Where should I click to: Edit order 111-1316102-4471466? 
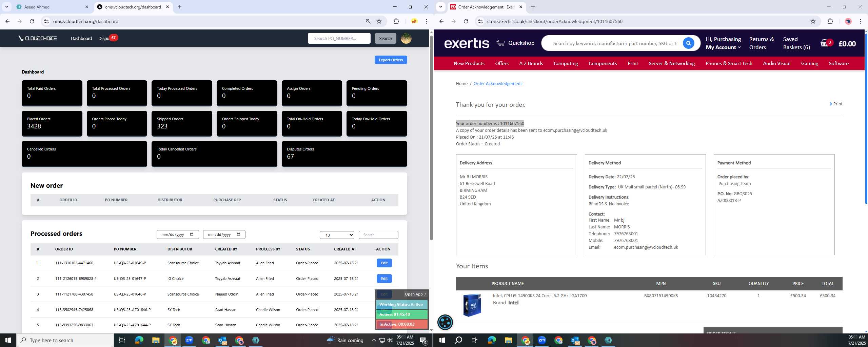(x=384, y=263)
